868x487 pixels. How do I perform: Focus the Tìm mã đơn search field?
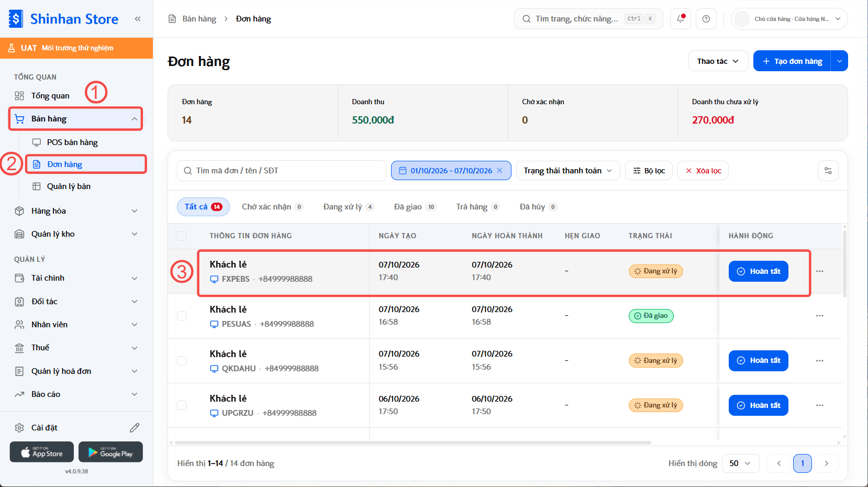pyautogui.click(x=282, y=171)
